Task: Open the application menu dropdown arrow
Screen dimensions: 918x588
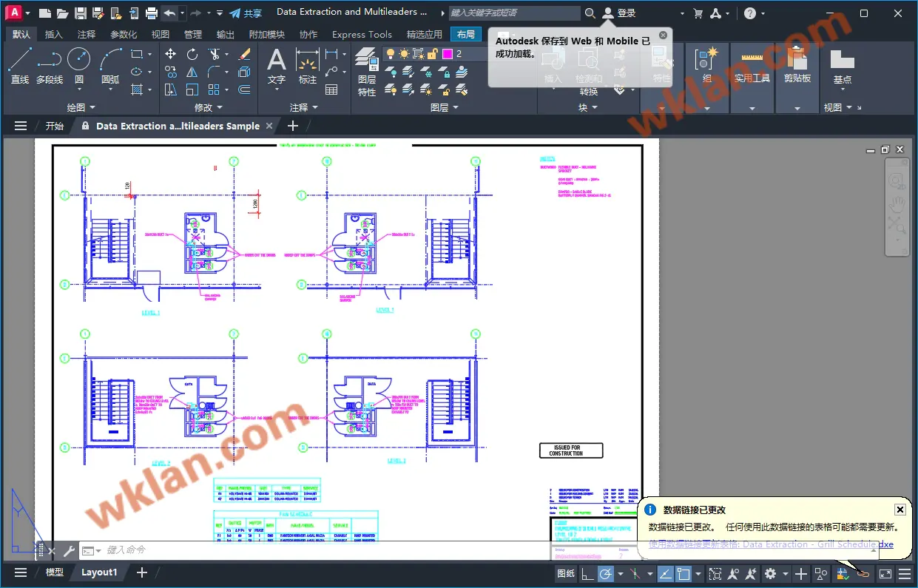Action: click(27, 13)
